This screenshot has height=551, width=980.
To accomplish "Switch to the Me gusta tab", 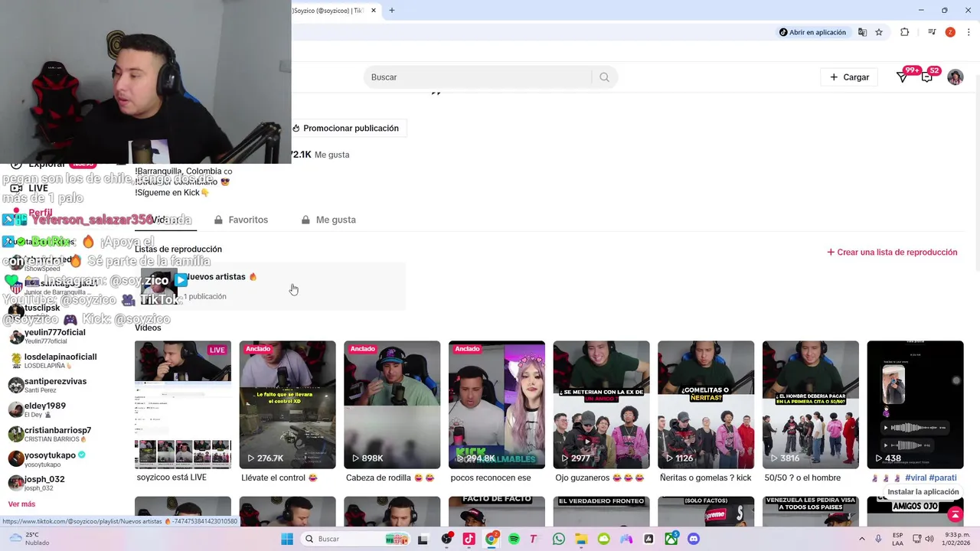I will tap(328, 220).
